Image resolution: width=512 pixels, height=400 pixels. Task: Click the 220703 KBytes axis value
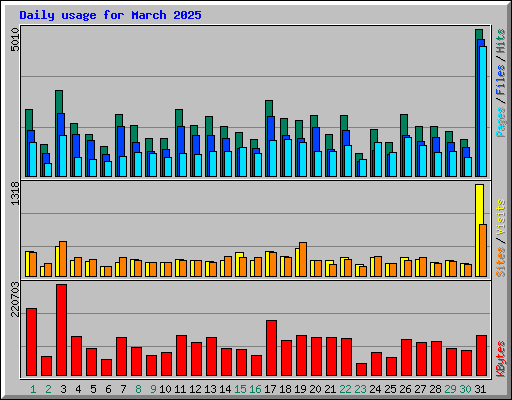pyautogui.click(x=15, y=299)
